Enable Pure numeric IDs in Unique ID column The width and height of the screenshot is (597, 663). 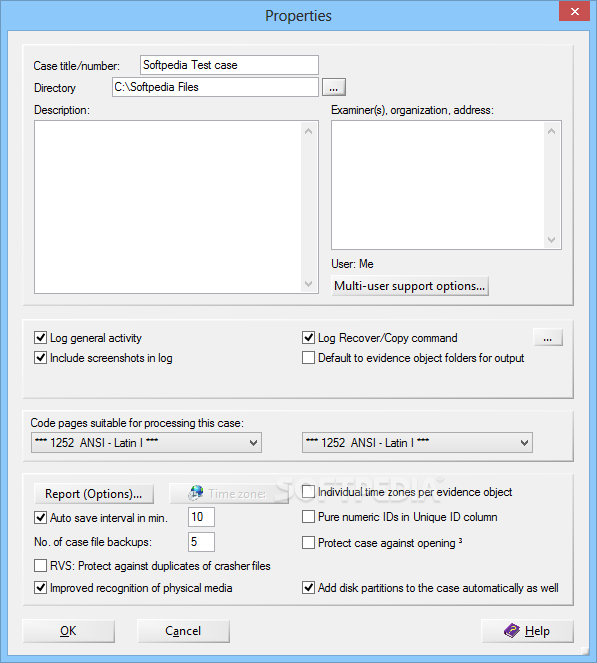tap(308, 517)
